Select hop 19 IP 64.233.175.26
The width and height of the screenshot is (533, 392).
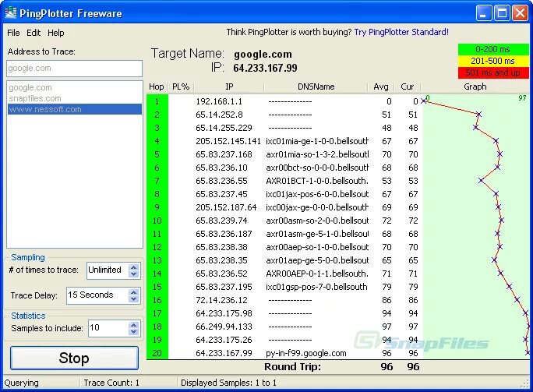pyautogui.click(x=224, y=340)
